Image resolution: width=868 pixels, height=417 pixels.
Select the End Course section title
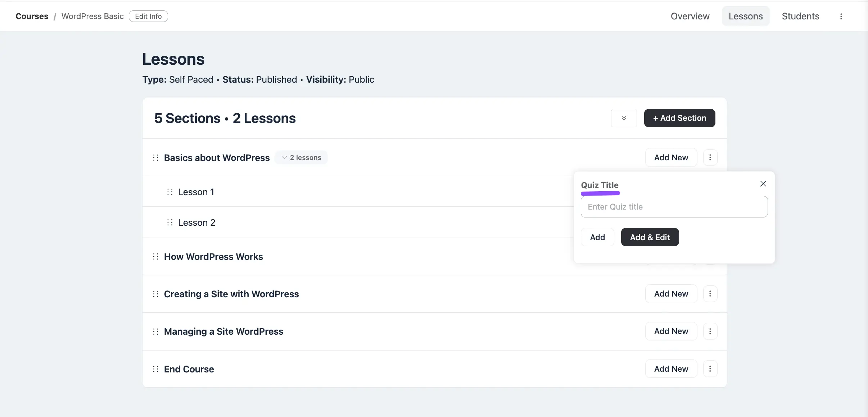coord(189,369)
